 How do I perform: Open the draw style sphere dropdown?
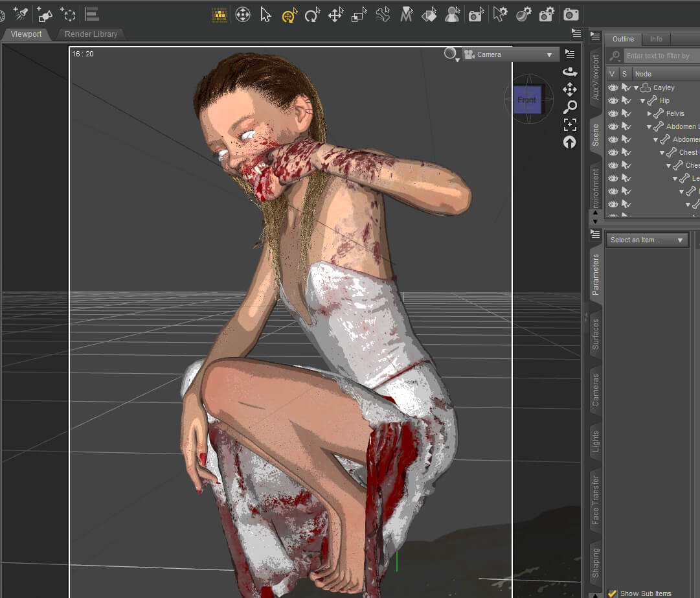pyautogui.click(x=451, y=54)
